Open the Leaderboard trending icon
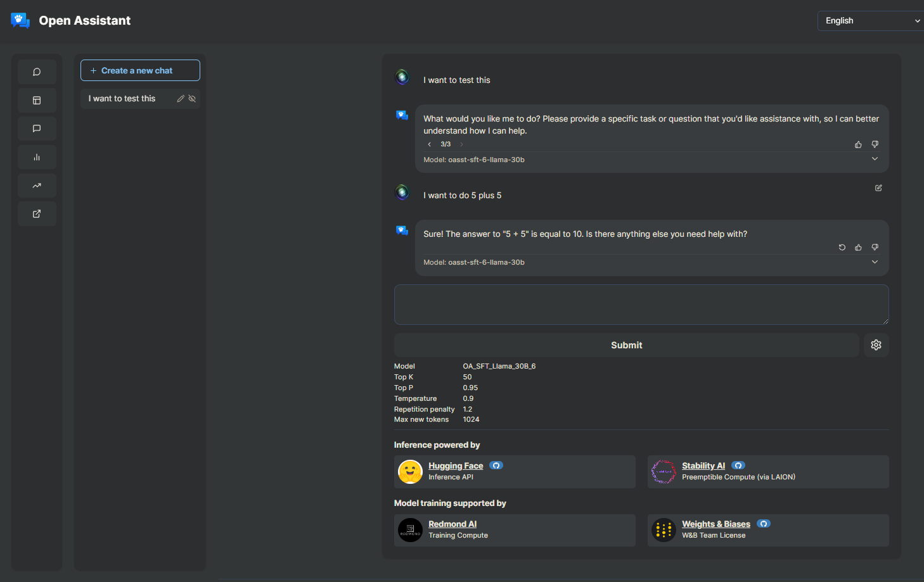 tap(36, 186)
